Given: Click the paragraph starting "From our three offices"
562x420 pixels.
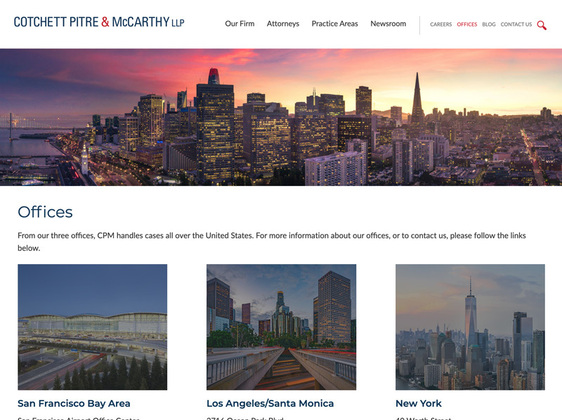Looking at the screenshot, I should [x=272, y=242].
